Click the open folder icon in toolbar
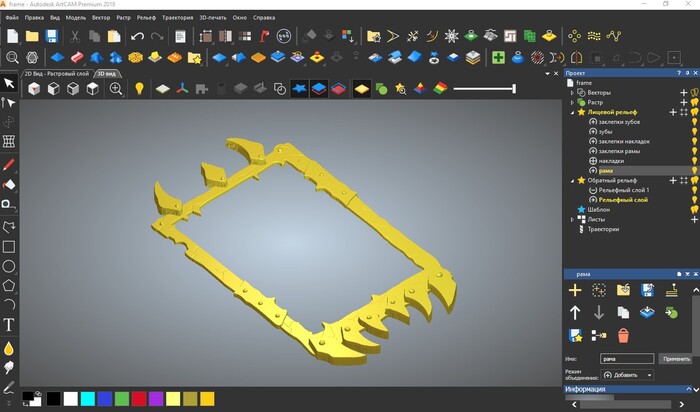 (x=32, y=36)
